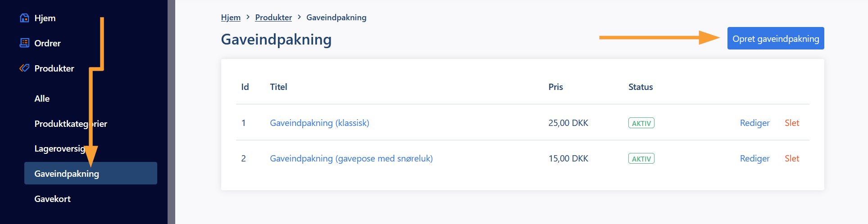Open Lageroversigt submenu item
Viewport: 868px width, 224px height.
coord(62,148)
